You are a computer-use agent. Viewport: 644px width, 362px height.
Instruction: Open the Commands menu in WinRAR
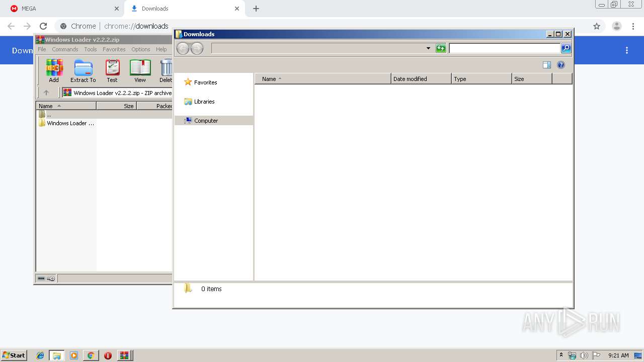click(65, 49)
